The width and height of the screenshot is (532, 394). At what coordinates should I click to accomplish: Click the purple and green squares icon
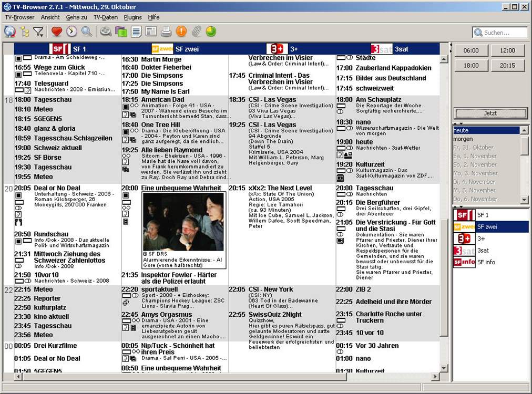pyautogui.click(x=121, y=32)
